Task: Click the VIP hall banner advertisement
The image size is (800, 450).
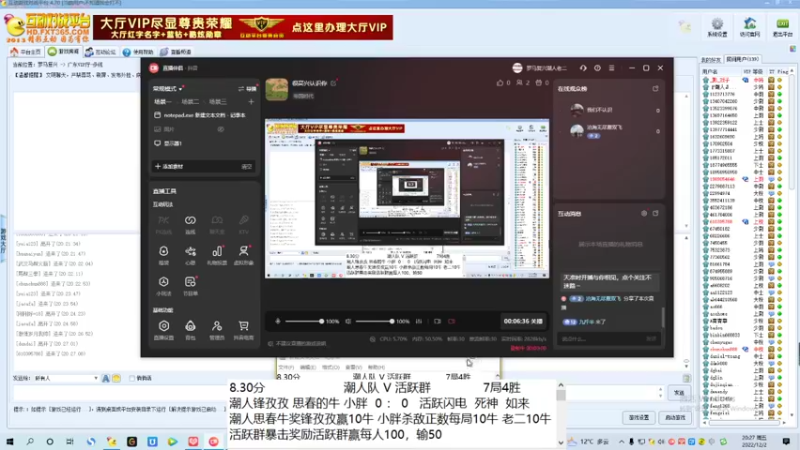Action: (x=243, y=27)
